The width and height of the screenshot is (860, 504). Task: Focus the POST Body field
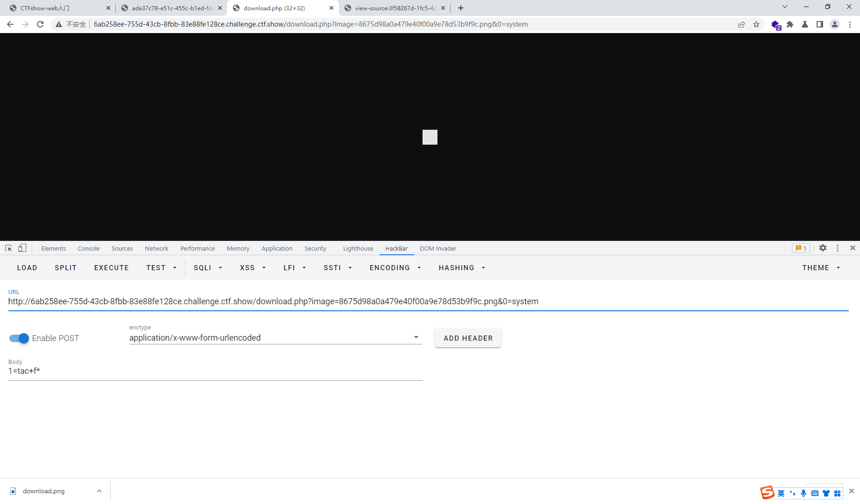click(x=215, y=371)
